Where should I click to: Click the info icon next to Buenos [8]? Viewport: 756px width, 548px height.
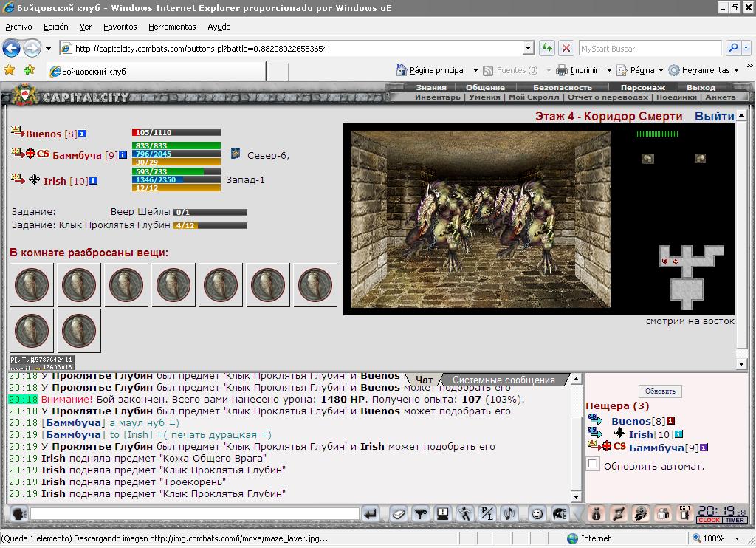[83, 133]
